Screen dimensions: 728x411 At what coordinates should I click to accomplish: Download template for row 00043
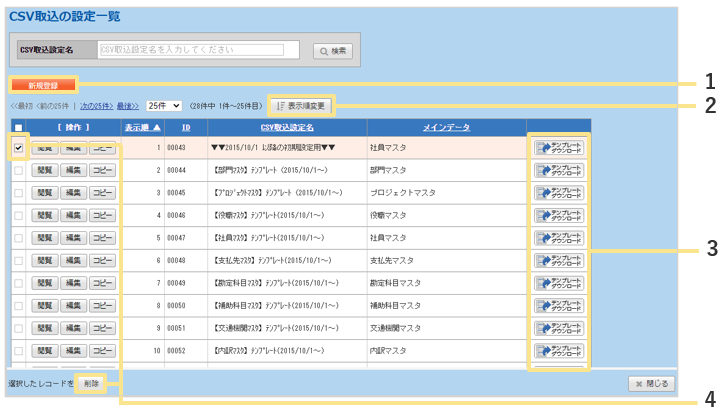click(x=559, y=147)
